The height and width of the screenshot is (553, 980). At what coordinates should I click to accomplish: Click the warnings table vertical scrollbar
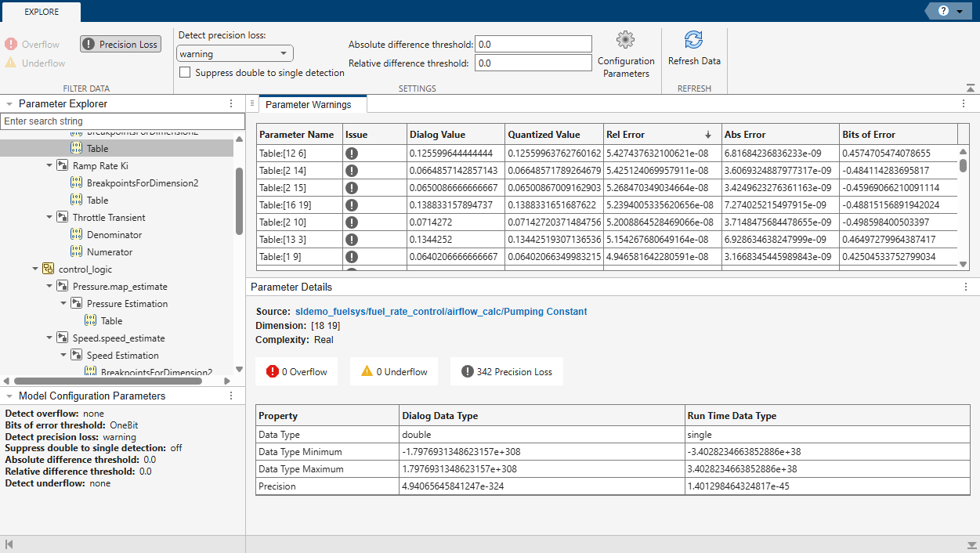(x=964, y=166)
